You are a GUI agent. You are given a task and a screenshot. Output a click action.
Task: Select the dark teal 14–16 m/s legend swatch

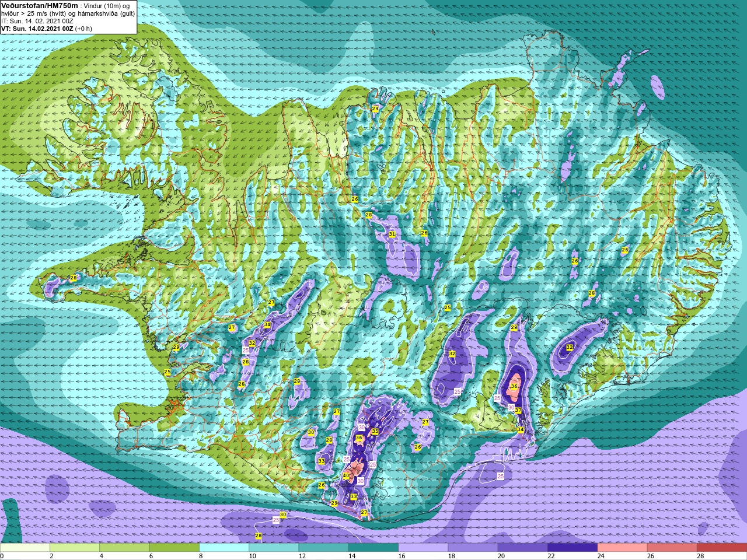tap(373, 548)
